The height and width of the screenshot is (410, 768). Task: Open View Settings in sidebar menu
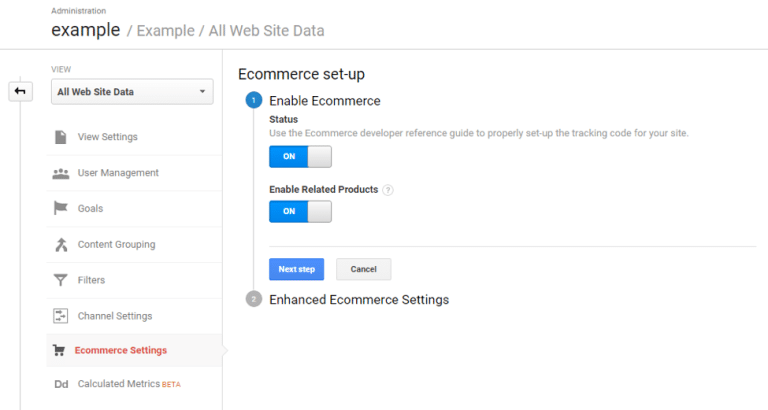point(107,137)
